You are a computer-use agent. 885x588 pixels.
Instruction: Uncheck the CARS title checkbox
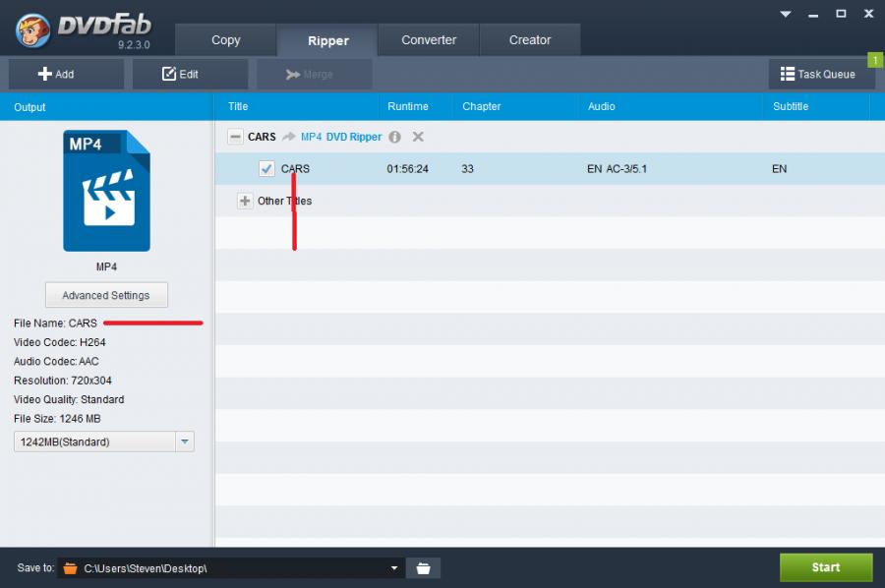[x=266, y=169]
